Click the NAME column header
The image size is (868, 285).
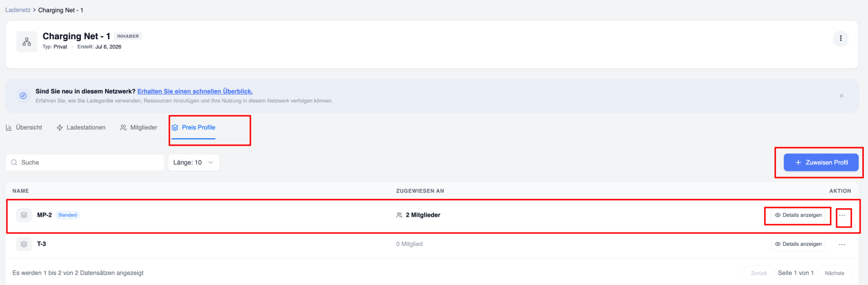(21, 191)
